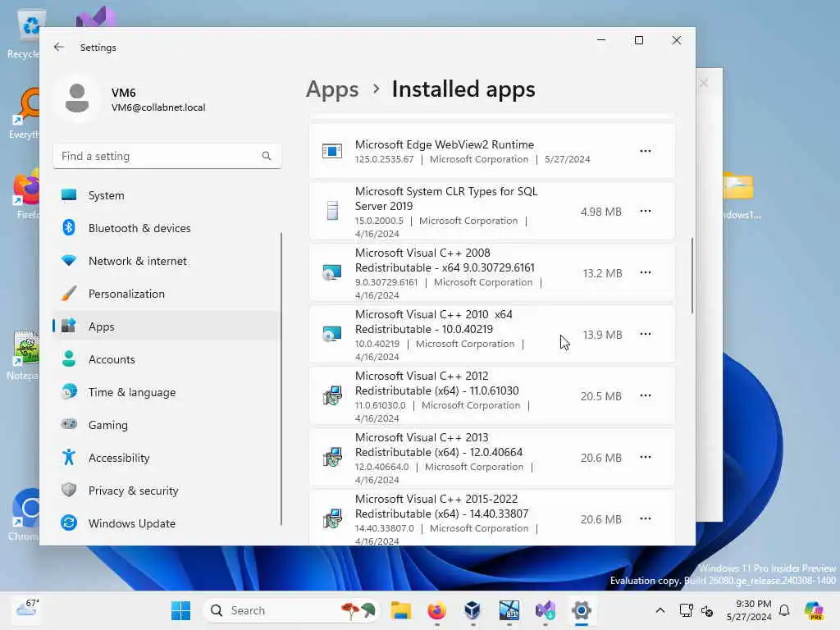Click the paintbrush icon beside Personalization

[x=69, y=294]
